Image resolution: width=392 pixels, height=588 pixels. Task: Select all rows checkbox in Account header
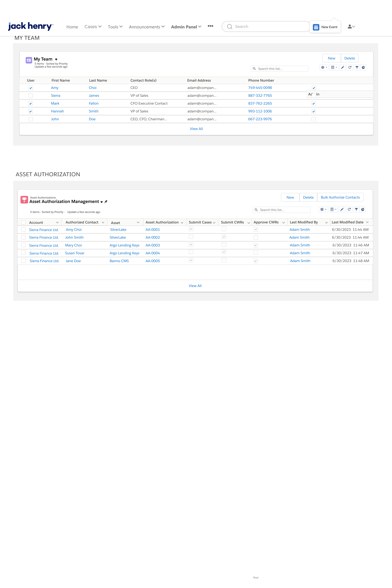pyautogui.click(x=24, y=222)
